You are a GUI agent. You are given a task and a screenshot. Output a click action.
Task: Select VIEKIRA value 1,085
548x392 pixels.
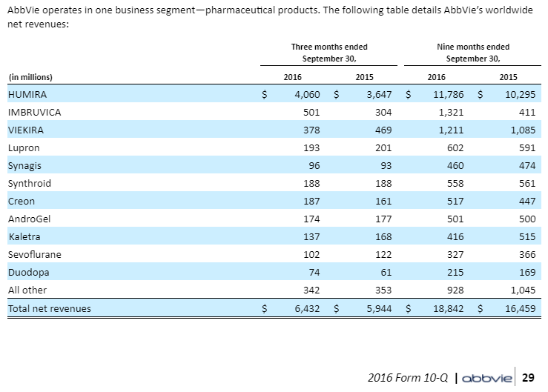(x=524, y=130)
